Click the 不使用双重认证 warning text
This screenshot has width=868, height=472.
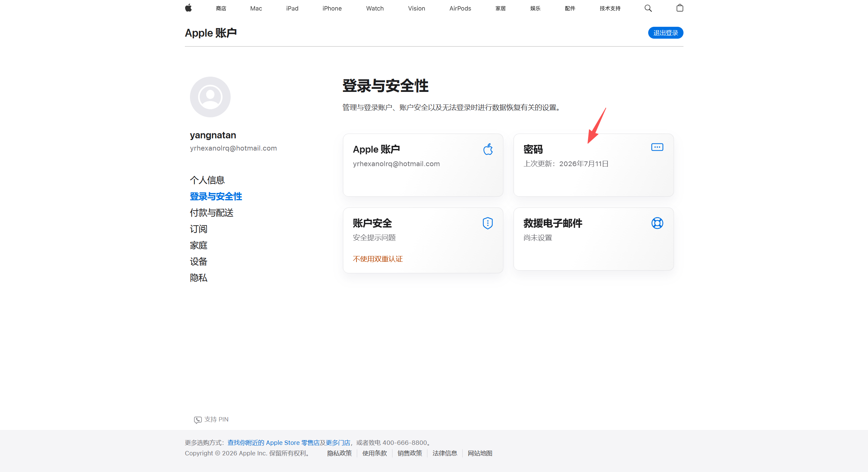pyautogui.click(x=378, y=259)
